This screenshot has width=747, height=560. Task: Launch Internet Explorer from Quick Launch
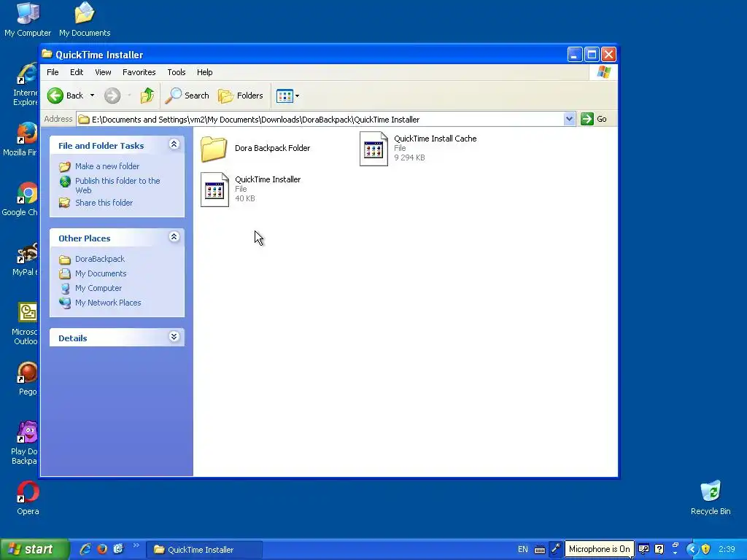pos(86,549)
